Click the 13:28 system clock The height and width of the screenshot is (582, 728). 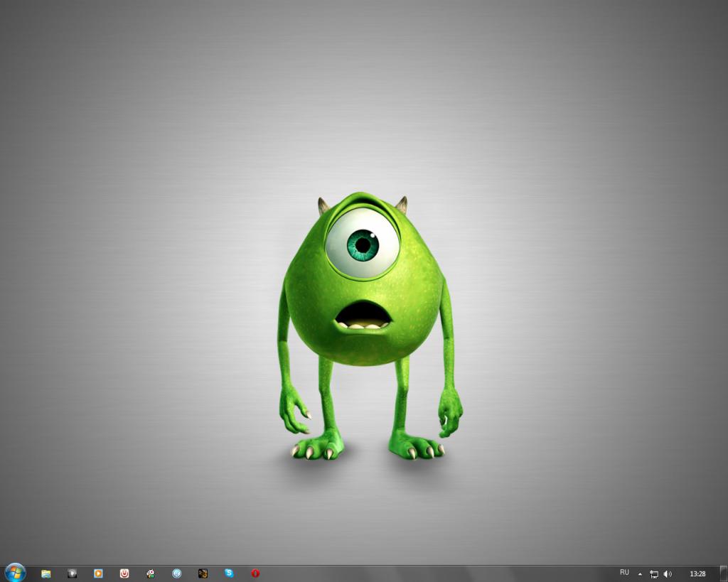coord(698,574)
